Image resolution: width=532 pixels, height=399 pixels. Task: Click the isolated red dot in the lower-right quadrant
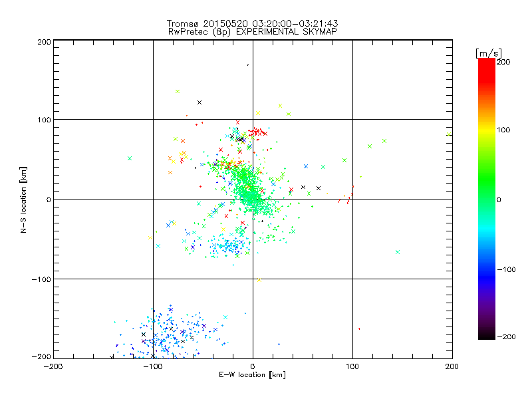coord(359,329)
